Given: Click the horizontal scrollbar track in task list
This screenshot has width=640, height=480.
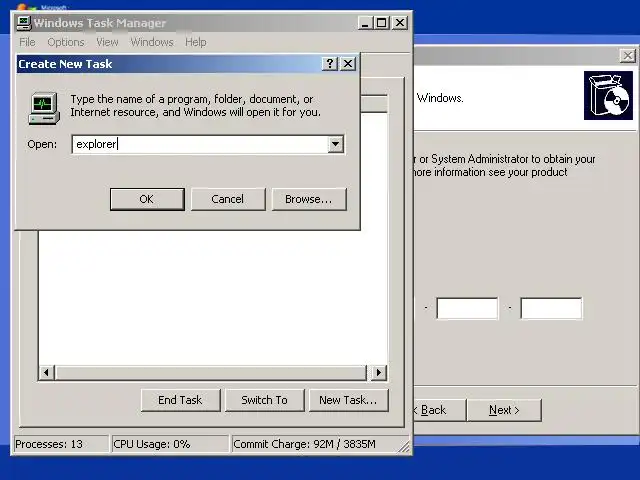Looking at the screenshot, I should coord(211,372).
